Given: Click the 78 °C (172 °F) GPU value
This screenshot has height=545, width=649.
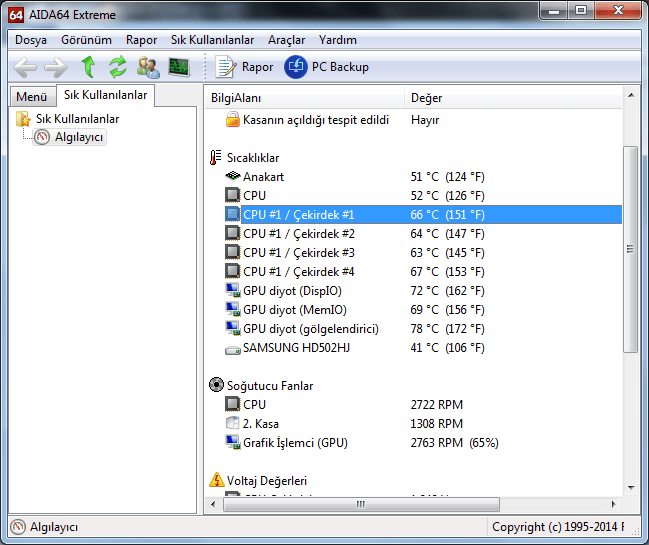Looking at the screenshot, I should click(x=447, y=329).
